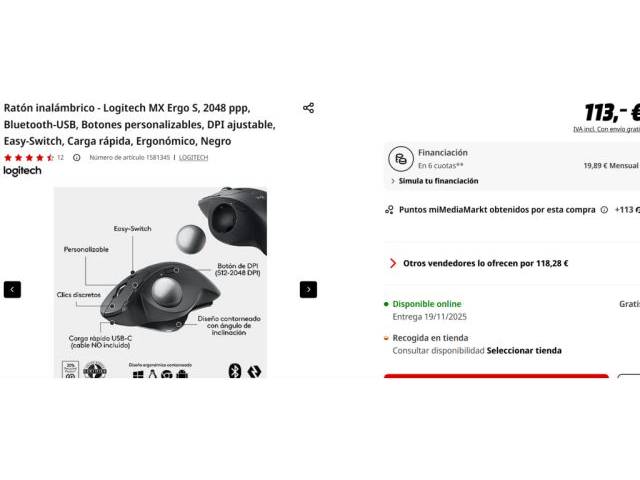Screen dimensions: 640x480
Task: Click the rating count number 12
Action: (60, 157)
